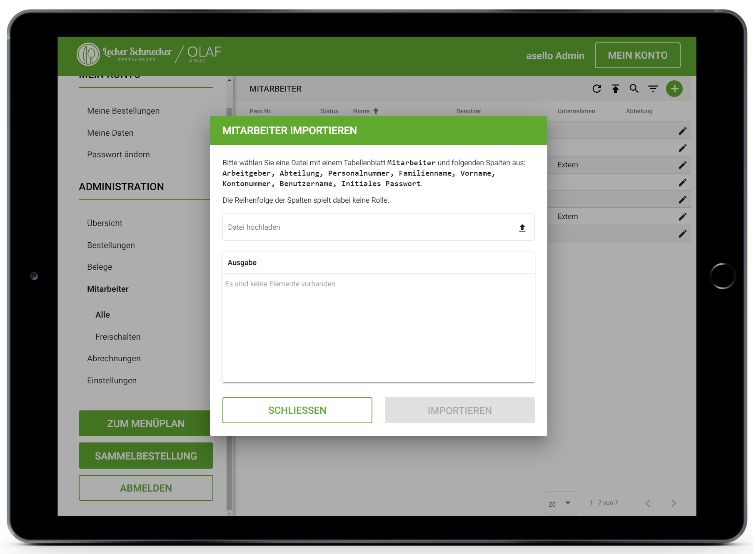Click the MEIN KONTO button
756x554 pixels.
[637, 55]
